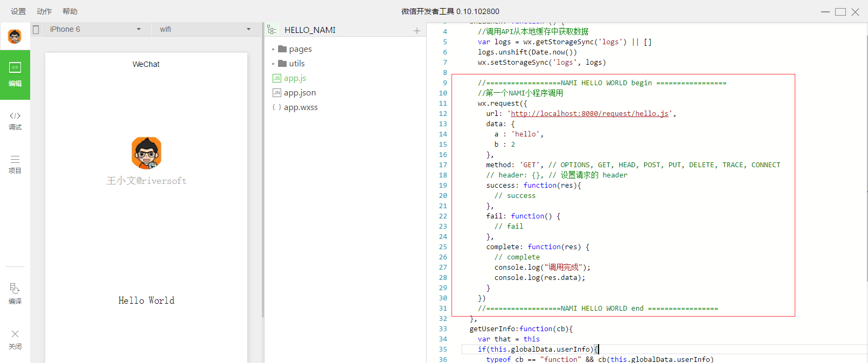Click the JS icon of app.js

pos(277,78)
